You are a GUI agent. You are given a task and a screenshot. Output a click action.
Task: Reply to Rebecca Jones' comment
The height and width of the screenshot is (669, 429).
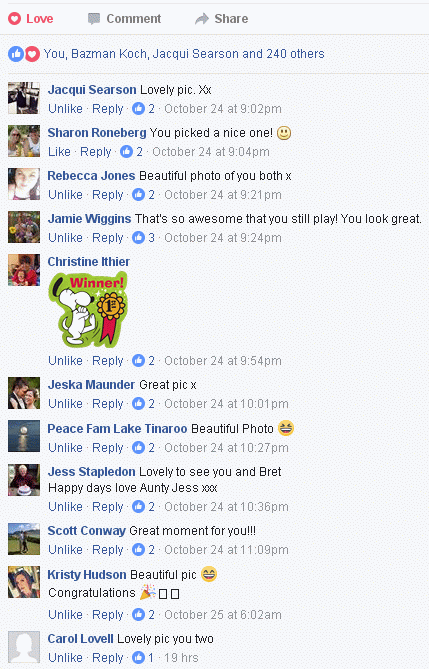pos(108,195)
